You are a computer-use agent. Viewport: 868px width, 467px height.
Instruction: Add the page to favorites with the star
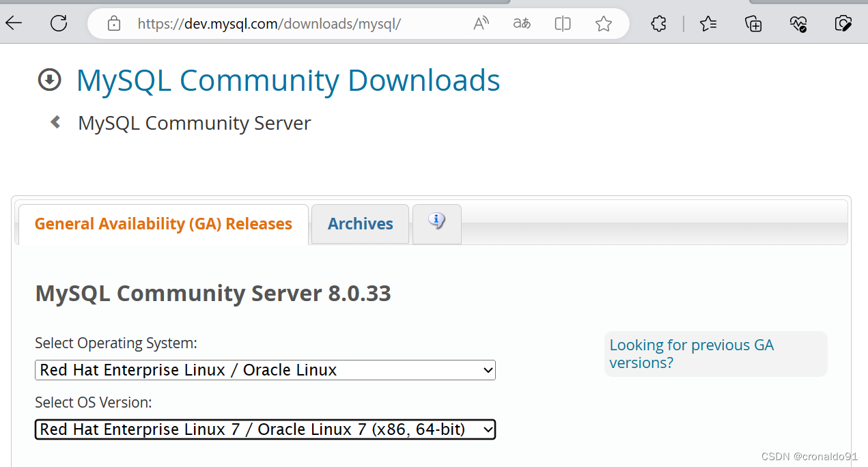click(604, 23)
